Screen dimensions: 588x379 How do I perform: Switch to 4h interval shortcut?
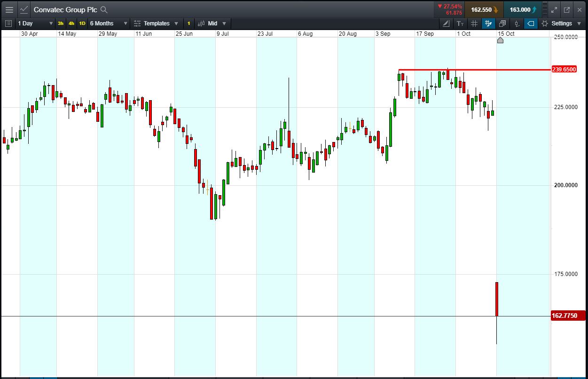click(71, 24)
